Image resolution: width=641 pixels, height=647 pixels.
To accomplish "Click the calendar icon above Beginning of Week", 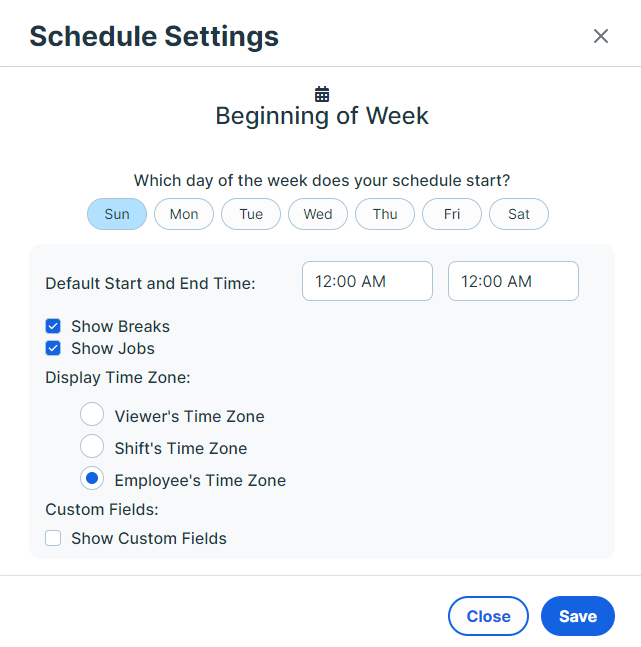I will pyautogui.click(x=322, y=94).
